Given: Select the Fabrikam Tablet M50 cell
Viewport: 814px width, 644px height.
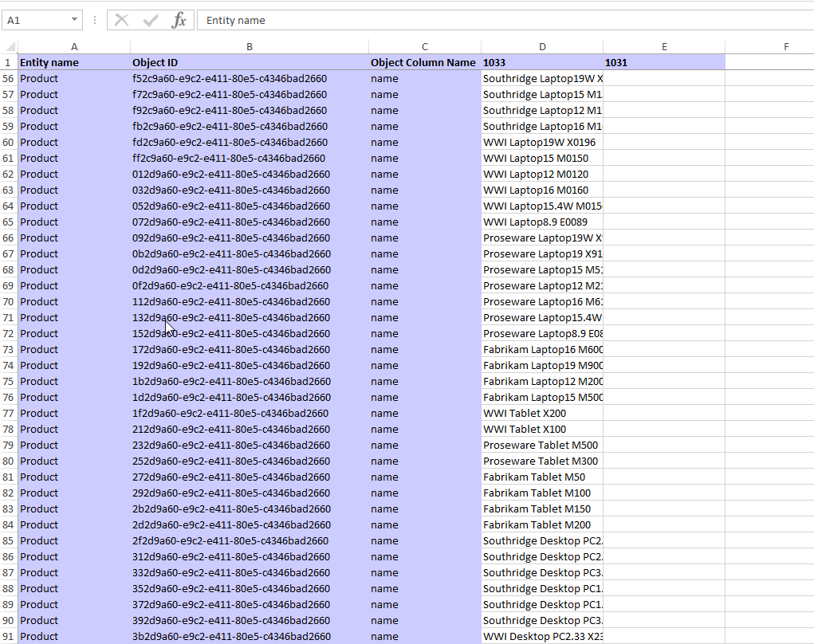Looking at the screenshot, I should (x=542, y=477).
